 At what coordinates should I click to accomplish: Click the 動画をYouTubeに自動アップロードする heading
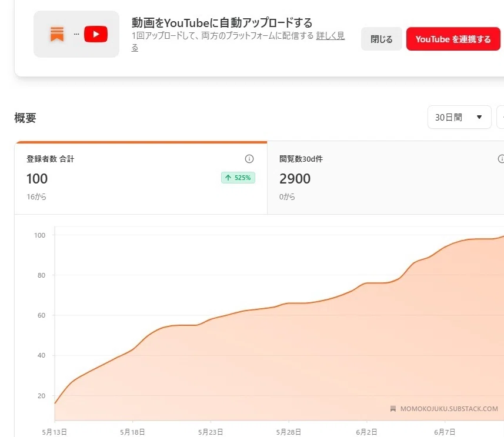tap(222, 23)
